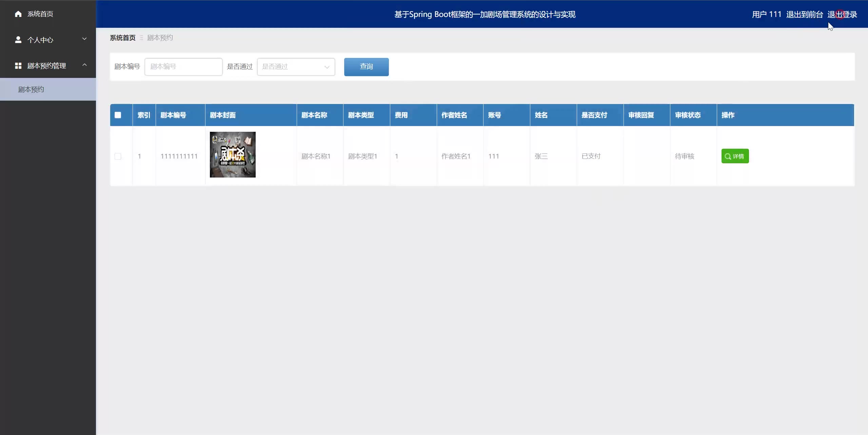Focus the 剧本编号 input field
868x435 pixels.
[x=183, y=67]
